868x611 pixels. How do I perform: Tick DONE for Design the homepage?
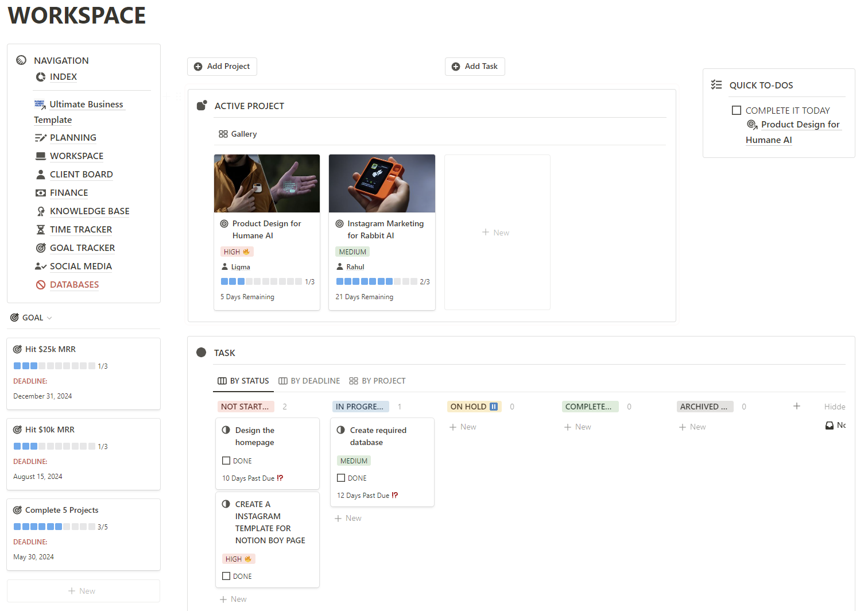tap(226, 461)
